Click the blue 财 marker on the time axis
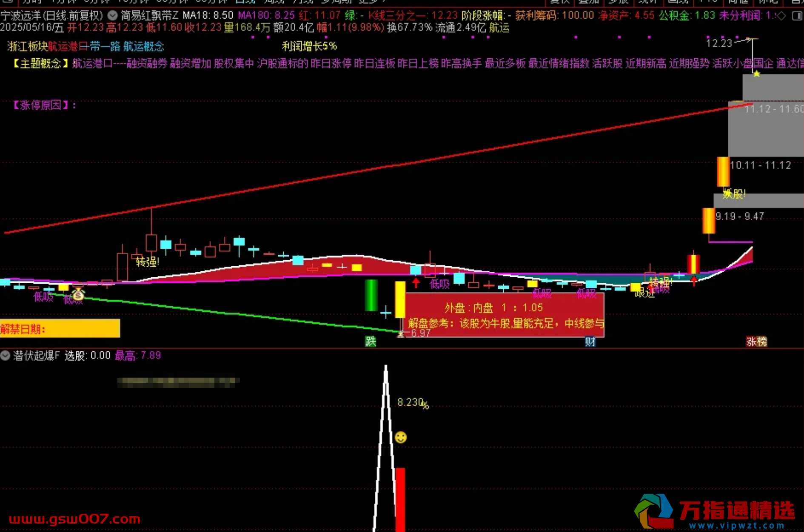This screenshot has width=804, height=532. coord(590,341)
